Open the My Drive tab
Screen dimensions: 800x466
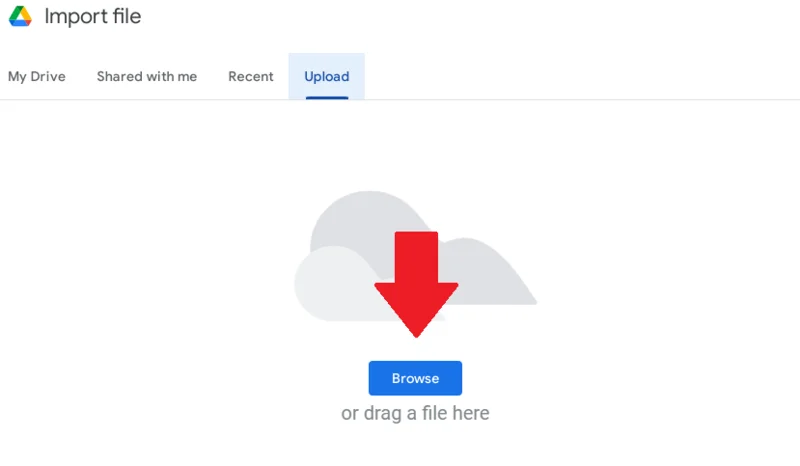[x=37, y=77]
